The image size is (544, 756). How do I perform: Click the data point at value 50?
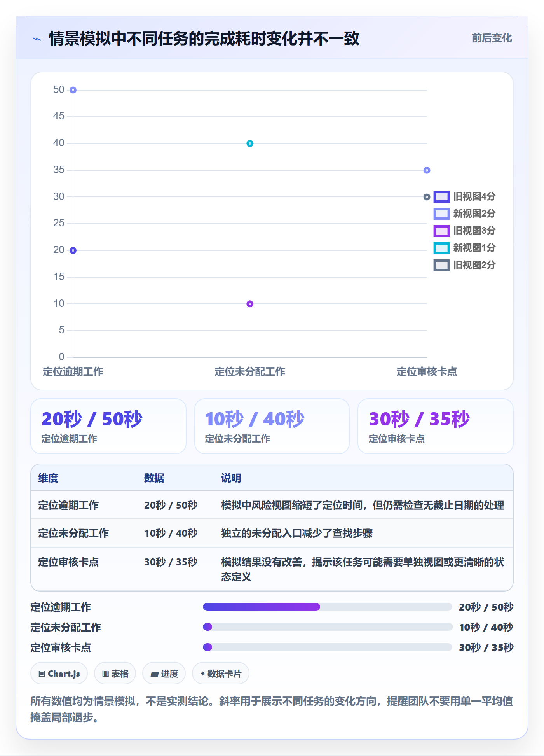(x=73, y=90)
